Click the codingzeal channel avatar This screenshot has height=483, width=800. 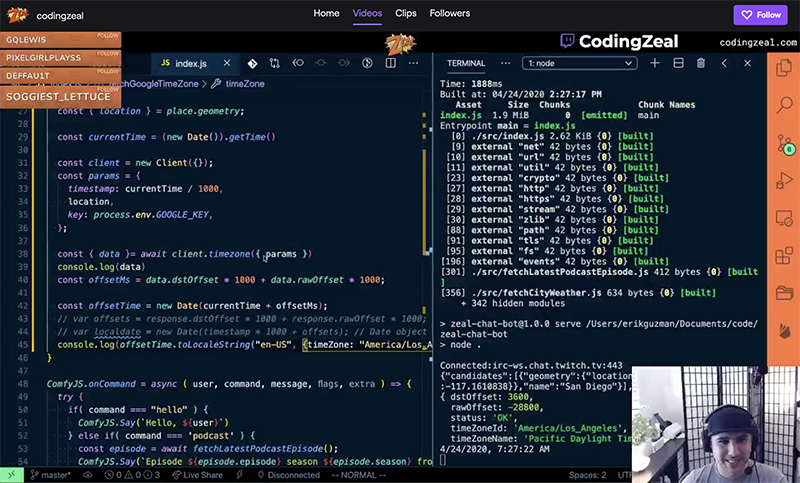click(x=17, y=15)
